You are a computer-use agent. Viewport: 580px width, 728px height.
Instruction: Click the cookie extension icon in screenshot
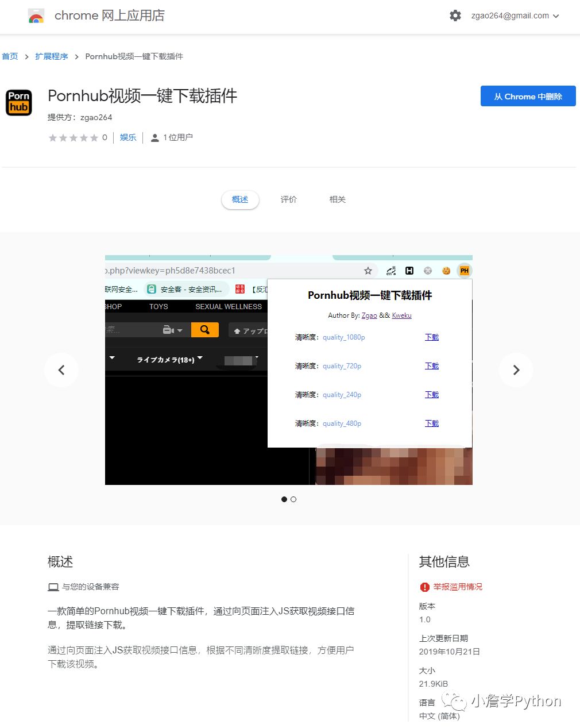tap(446, 271)
